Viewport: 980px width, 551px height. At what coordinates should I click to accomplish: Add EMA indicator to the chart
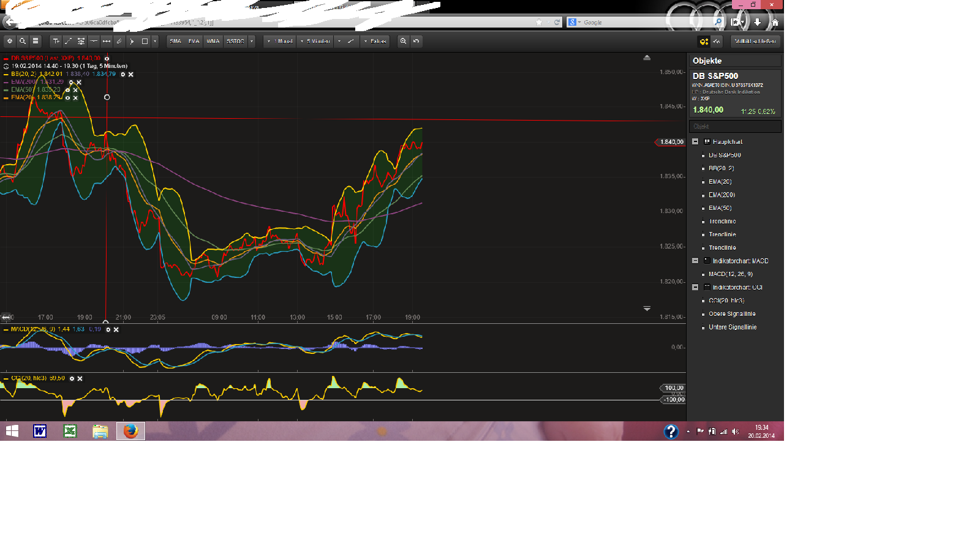coord(194,41)
